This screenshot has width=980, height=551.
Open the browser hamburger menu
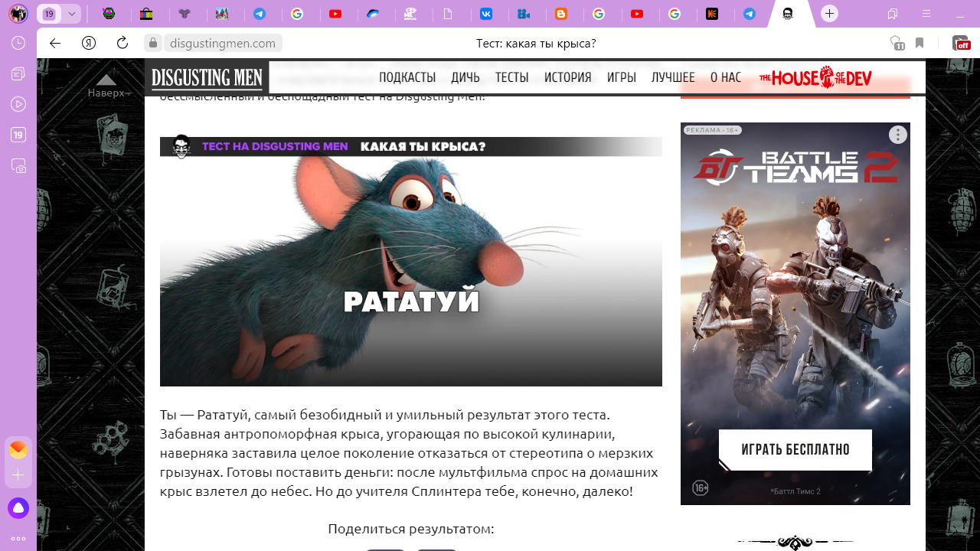click(926, 14)
